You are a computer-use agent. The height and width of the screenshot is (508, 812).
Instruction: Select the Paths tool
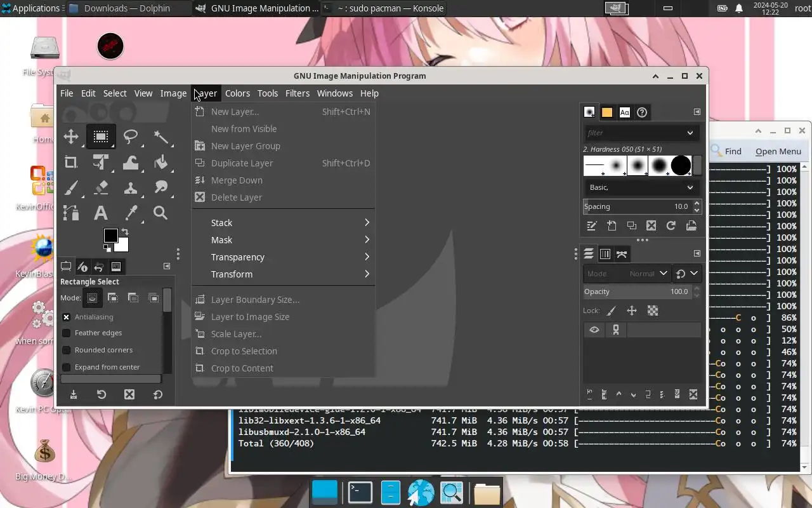coord(71,213)
